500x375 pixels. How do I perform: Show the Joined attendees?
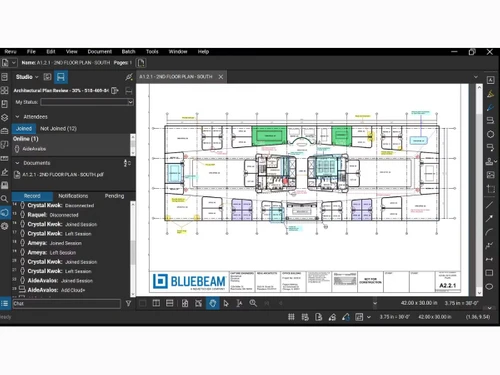click(24, 128)
